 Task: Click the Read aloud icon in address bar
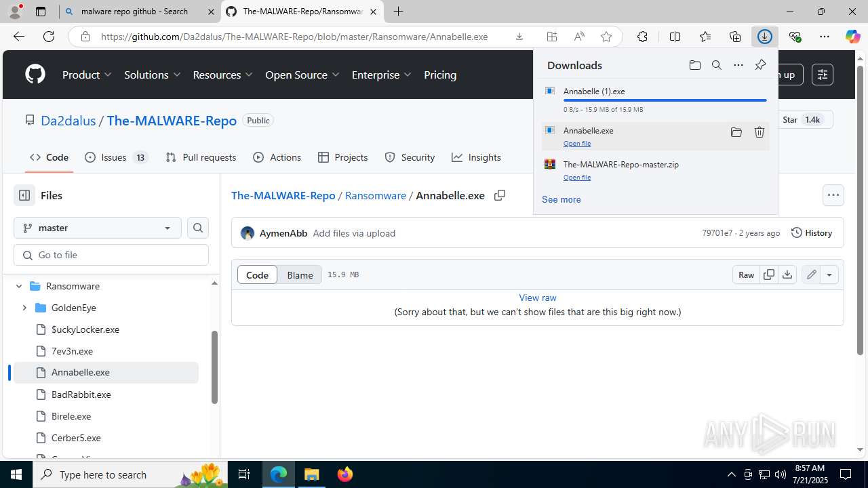point(579,37)
